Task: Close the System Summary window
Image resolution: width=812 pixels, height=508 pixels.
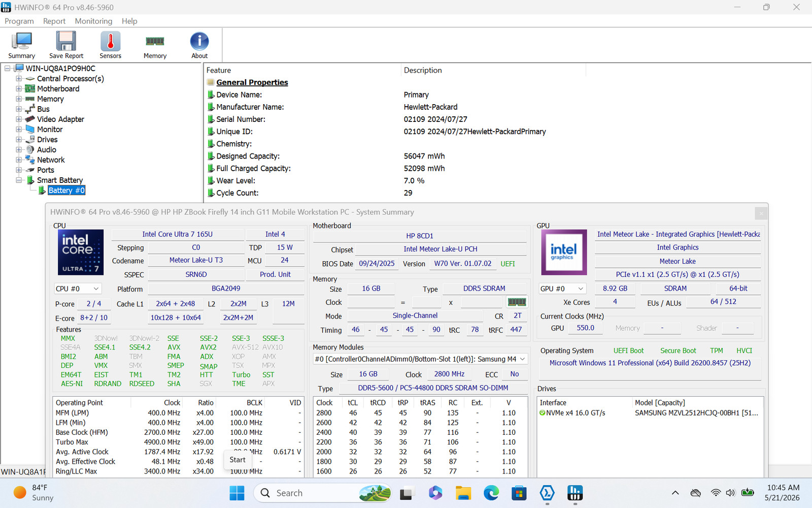Action: [761, 213]
